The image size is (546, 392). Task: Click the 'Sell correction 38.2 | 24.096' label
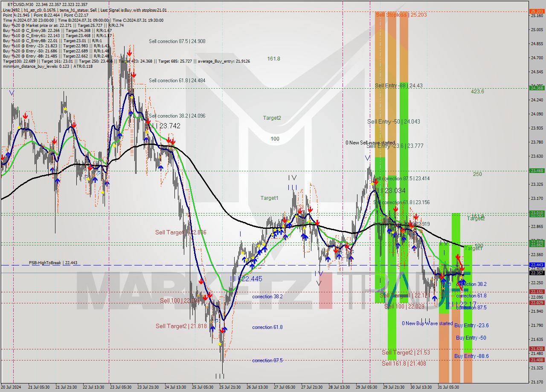(177, 116)
